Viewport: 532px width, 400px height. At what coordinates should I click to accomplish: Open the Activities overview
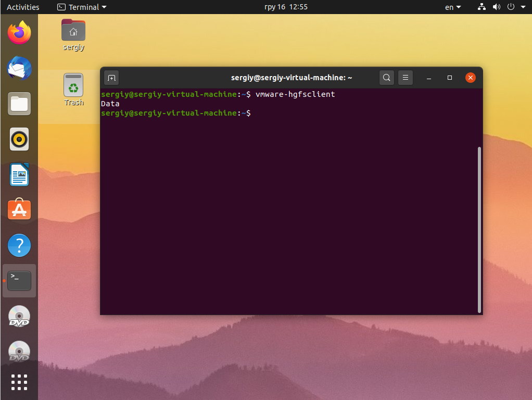[23, 7]
